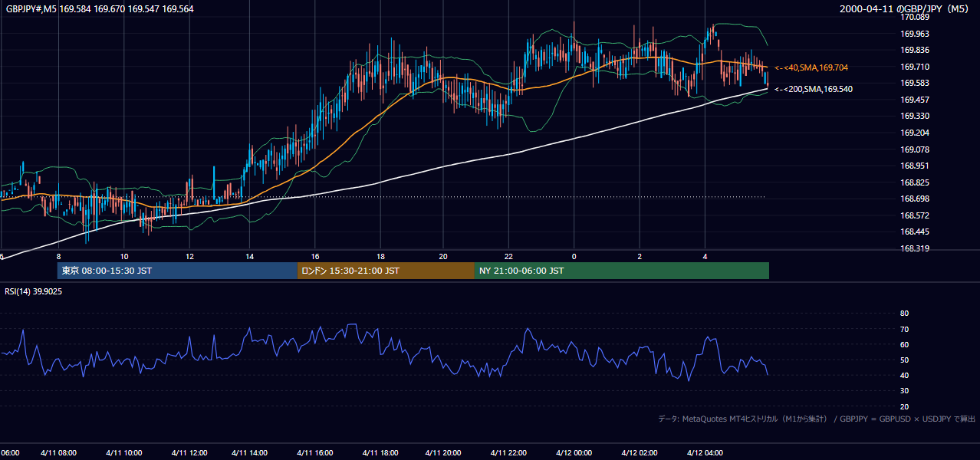
Task: Click the 4/12 00:00 date label
Action: click(574, 453)
